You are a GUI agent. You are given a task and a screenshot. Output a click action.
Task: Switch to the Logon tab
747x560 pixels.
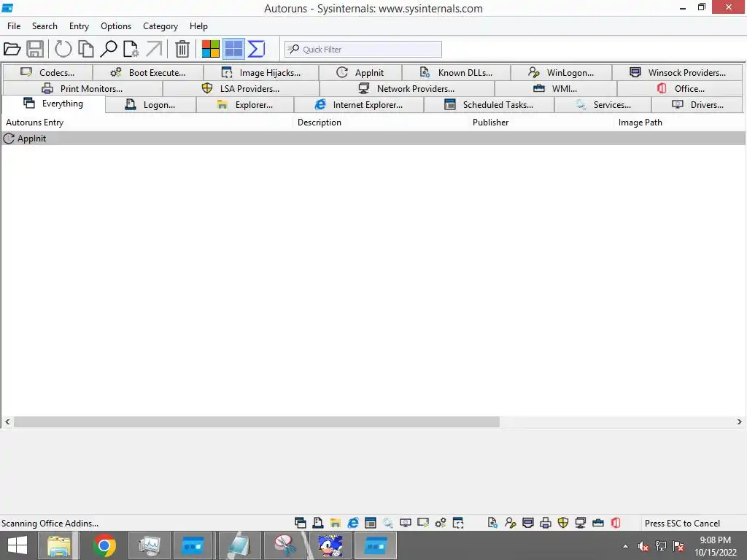click(x=150, y=105)
